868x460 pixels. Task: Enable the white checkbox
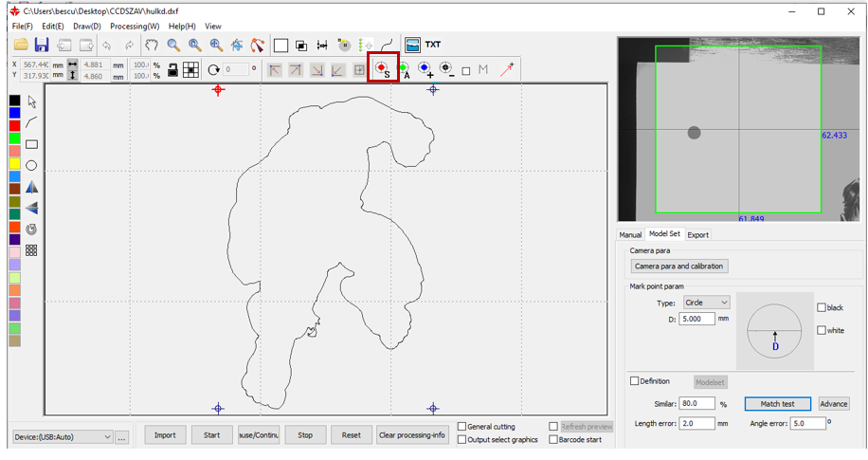pyautogui.click(x=822, y=330)
